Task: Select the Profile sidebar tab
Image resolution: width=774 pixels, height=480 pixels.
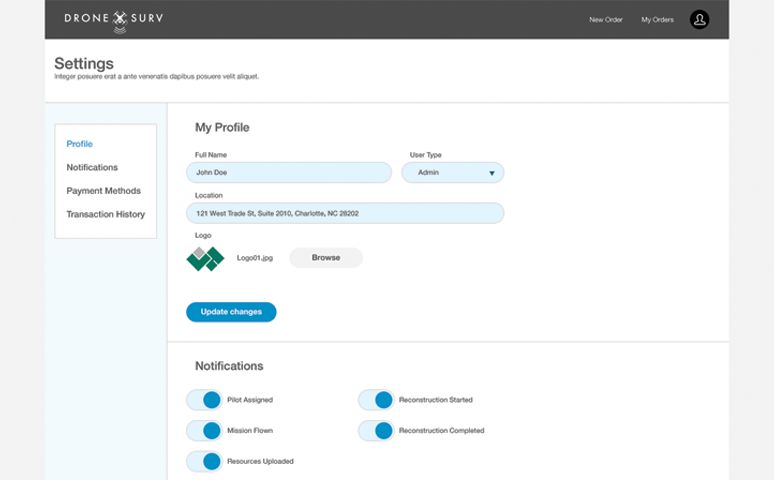Action: [80, 144]
